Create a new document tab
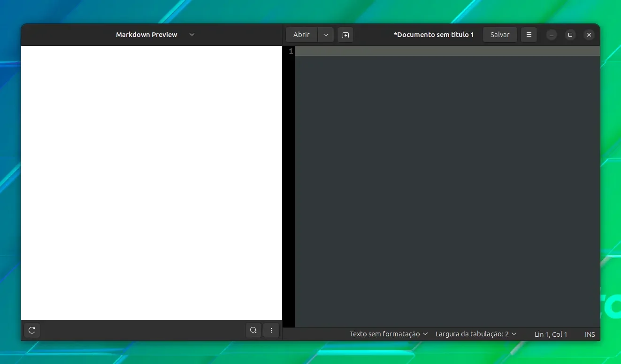621x364 pixels. pos(345,35)
